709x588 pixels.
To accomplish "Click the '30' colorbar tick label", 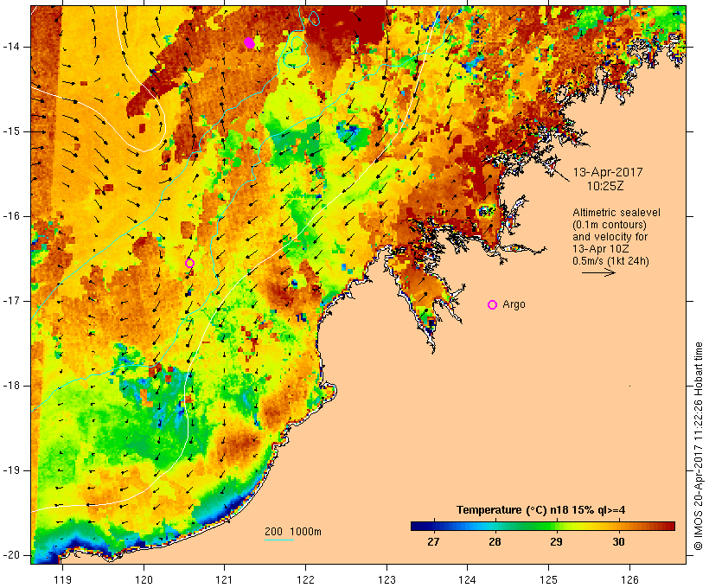I will coord(618,542).
